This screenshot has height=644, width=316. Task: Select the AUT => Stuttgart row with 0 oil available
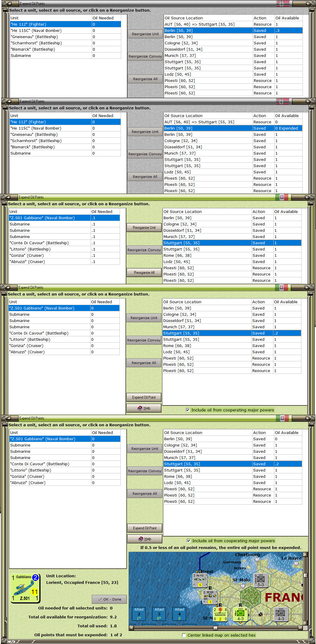(233, 122)
